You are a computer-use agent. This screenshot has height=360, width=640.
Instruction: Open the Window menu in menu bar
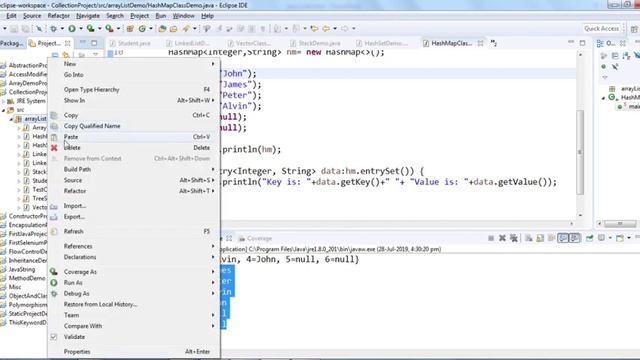183,16
